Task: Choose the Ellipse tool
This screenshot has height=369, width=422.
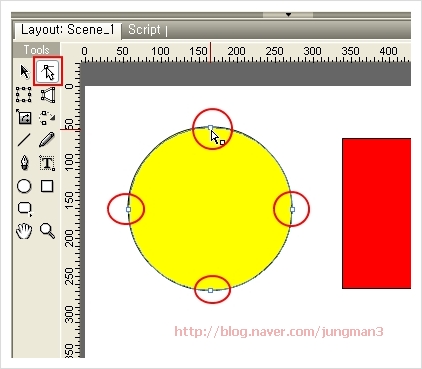Action: 24,186
